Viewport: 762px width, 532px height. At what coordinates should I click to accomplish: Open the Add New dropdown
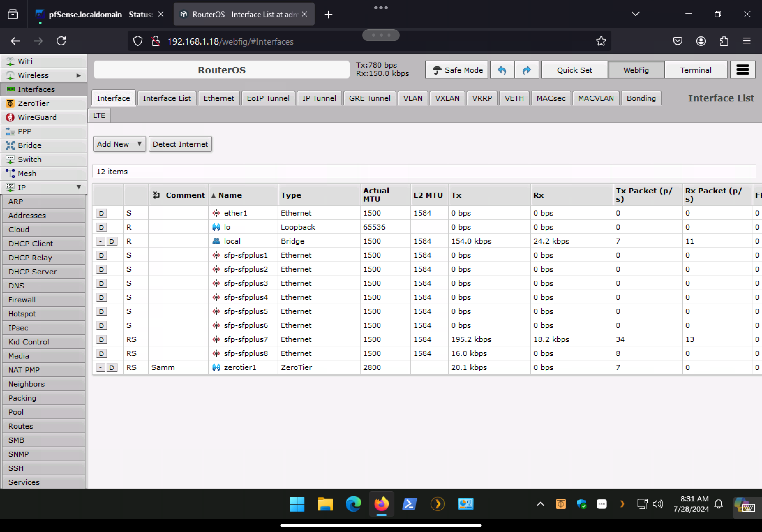[119, 144]
